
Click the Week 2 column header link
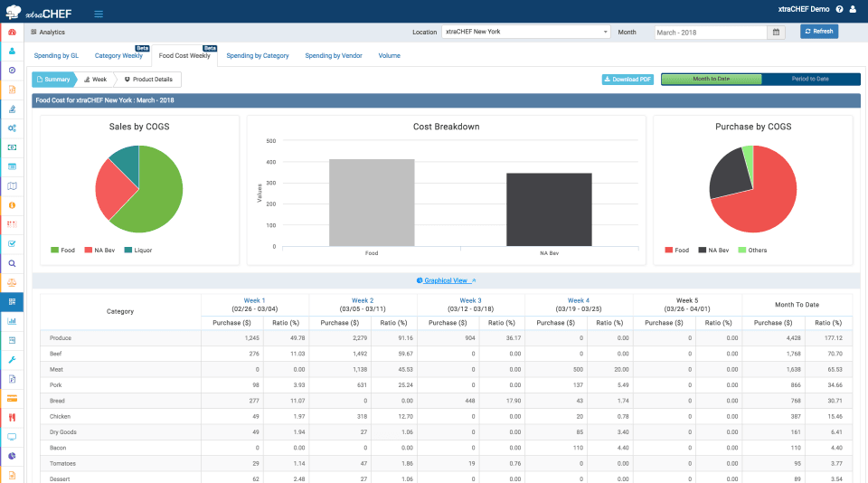tap(363, 300)
